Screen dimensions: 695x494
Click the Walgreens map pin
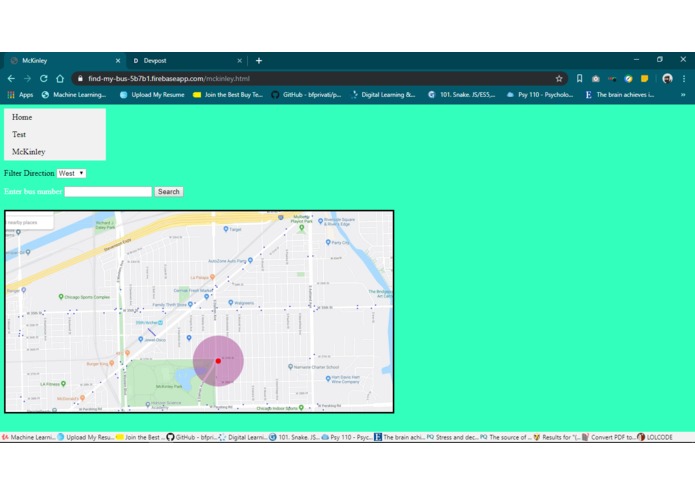coord(230,303)
